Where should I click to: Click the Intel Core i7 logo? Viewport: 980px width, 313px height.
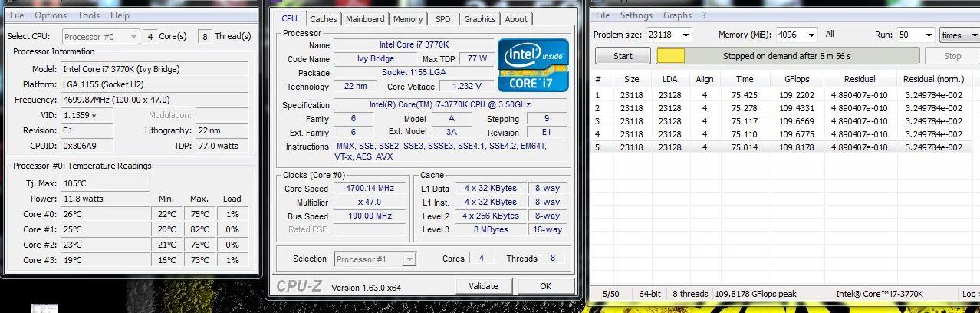pos(533,64)
